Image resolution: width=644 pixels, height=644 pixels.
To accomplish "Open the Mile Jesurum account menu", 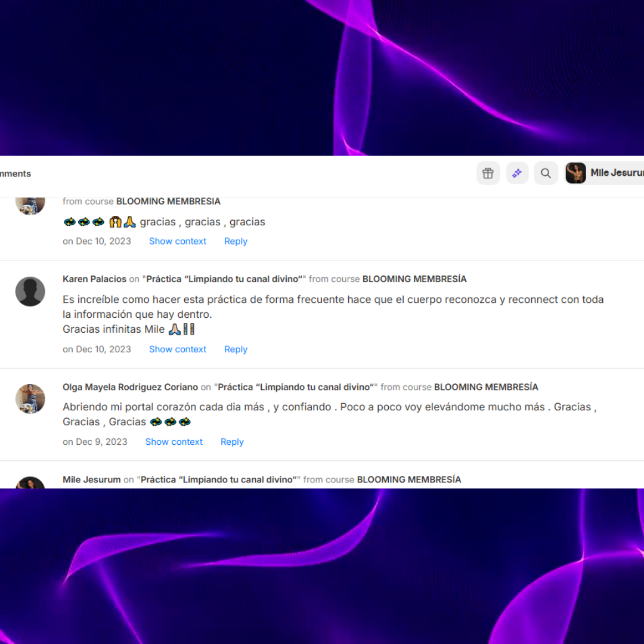I will pyautogui.click(x=604, y=173).
